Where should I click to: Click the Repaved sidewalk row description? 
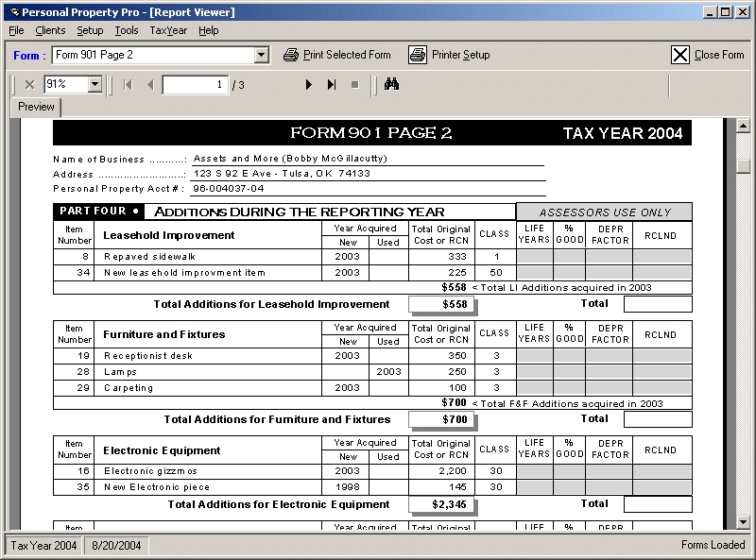pos(149,257)
